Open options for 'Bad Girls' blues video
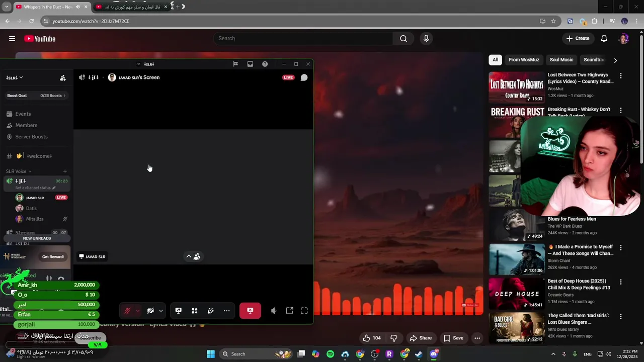Screen dimensions: 644x362 pos(621,317)
